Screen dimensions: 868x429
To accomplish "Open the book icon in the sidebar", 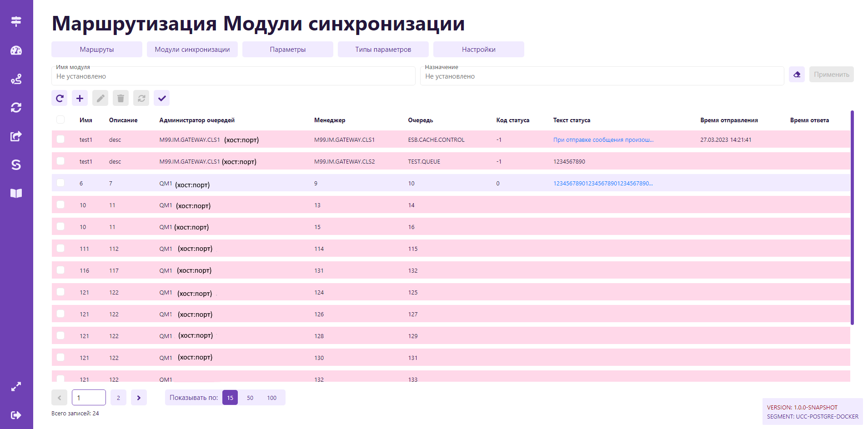I will (16, 194).
